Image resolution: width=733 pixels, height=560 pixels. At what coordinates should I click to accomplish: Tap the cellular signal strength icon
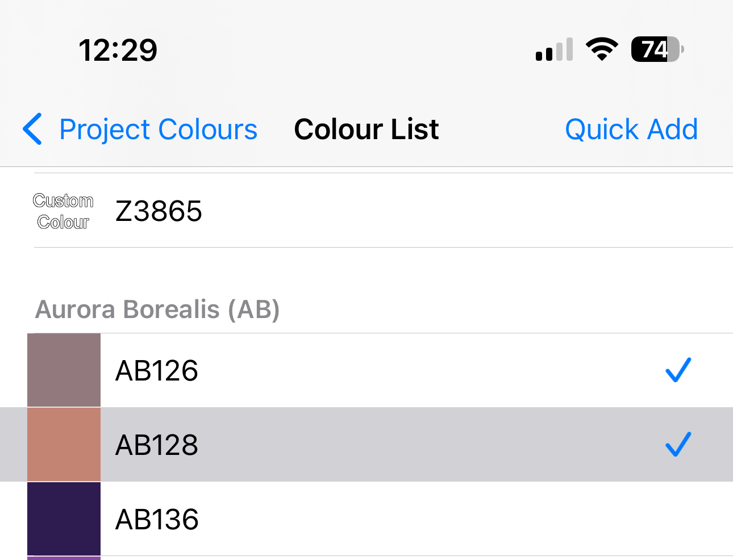(x=554, y=50)
